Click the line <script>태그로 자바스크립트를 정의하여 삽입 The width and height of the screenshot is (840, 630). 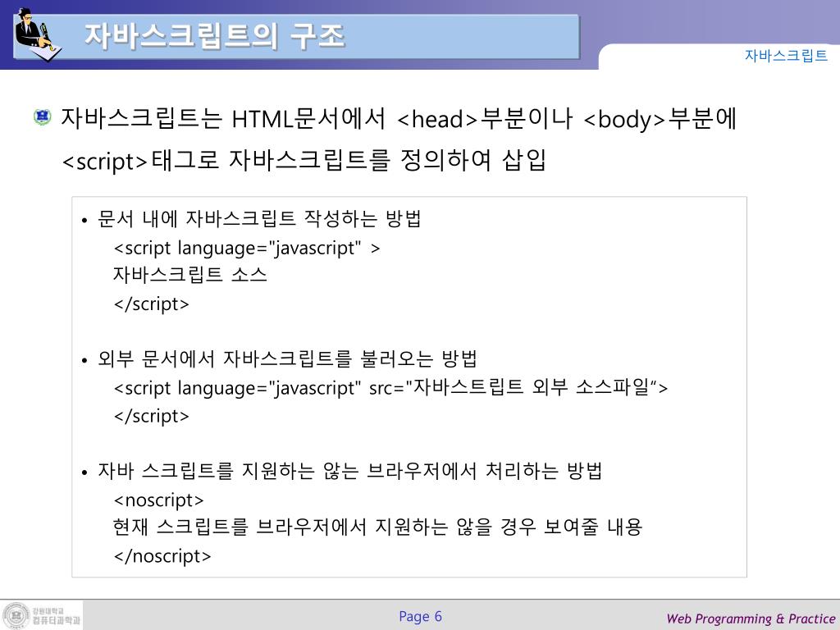(x=304, y=160)
